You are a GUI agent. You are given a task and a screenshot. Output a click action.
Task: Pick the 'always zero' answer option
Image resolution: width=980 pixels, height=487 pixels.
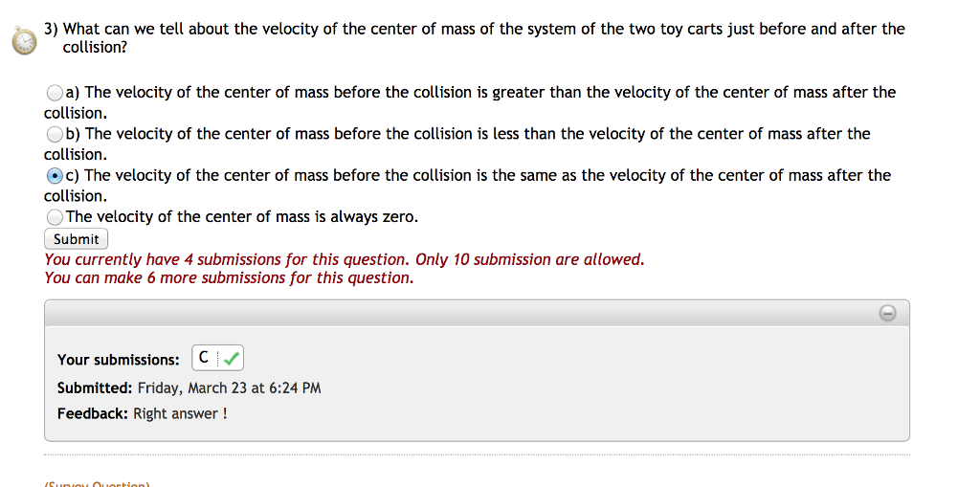coord(55,218)
